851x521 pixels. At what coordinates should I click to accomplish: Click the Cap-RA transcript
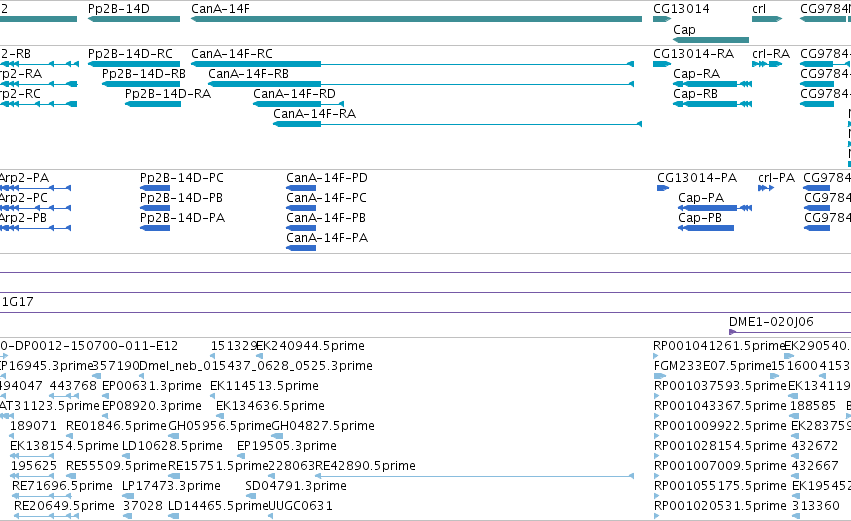tap(713, 84)
